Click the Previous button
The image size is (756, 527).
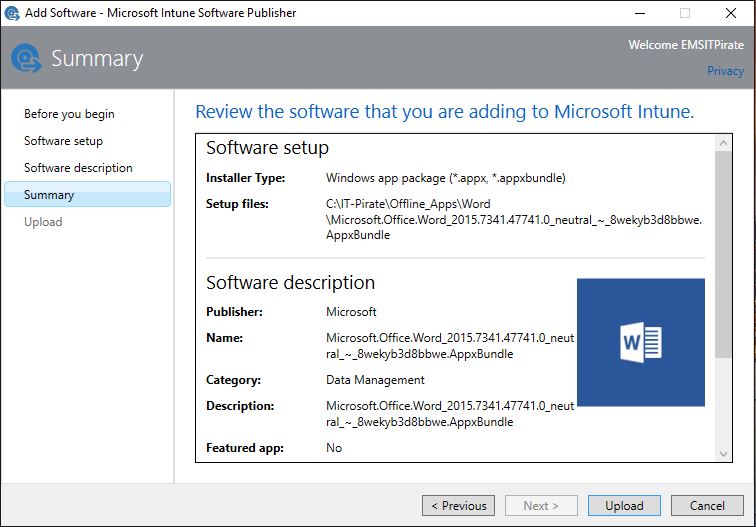pos(458,506)
